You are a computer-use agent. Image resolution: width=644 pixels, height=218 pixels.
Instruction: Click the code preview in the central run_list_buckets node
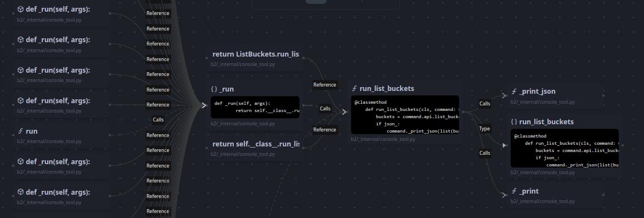pos(405,115)
